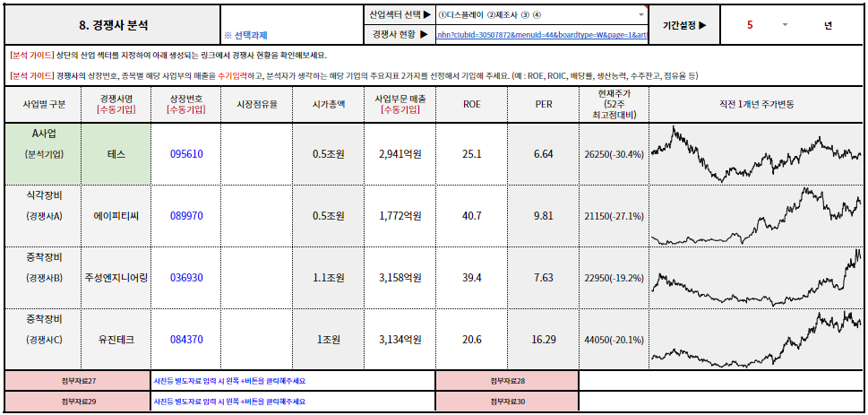This screenshot has width=868, height=415.
Task: Select the 1.1조원 market cap cell
Action: pos(328,278)
